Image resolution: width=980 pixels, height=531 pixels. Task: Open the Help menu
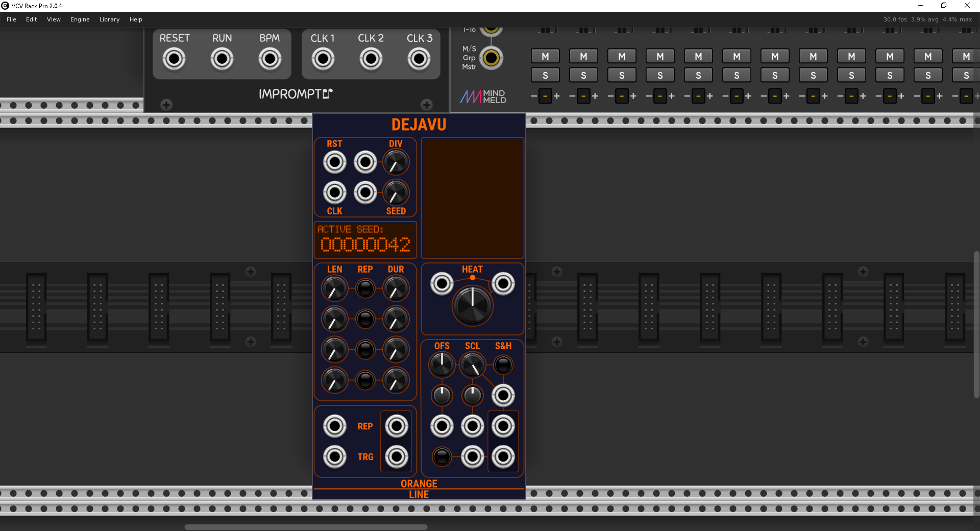(x=136, y=19)
